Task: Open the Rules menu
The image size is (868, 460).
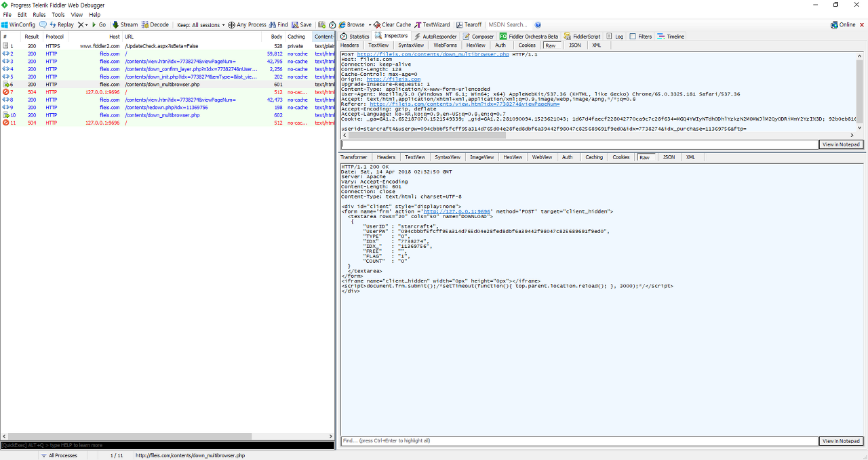Action: (x=39, y=14)
